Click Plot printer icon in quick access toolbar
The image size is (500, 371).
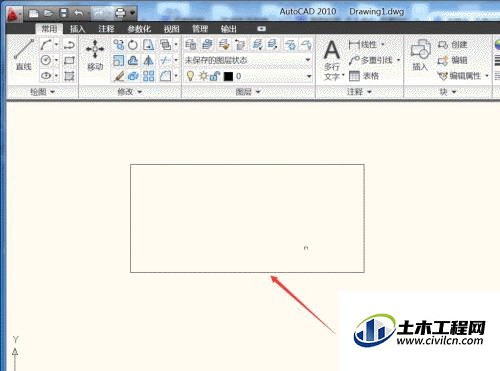[x=120, y=13]
